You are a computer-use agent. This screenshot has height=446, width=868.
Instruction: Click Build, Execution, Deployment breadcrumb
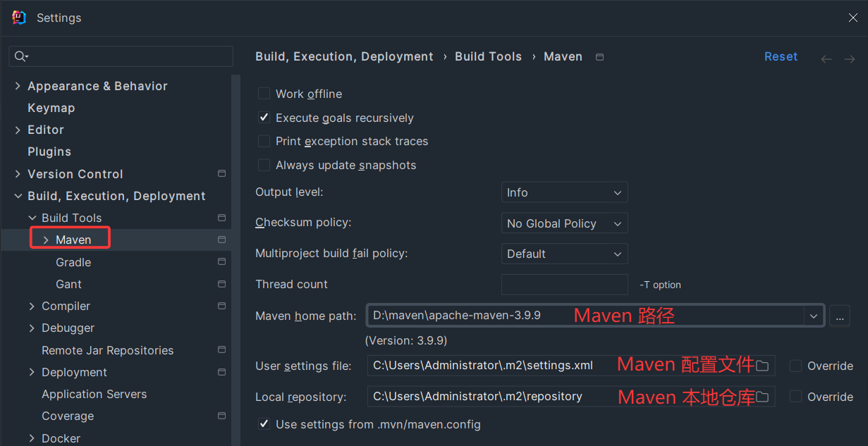pos(344,56)
